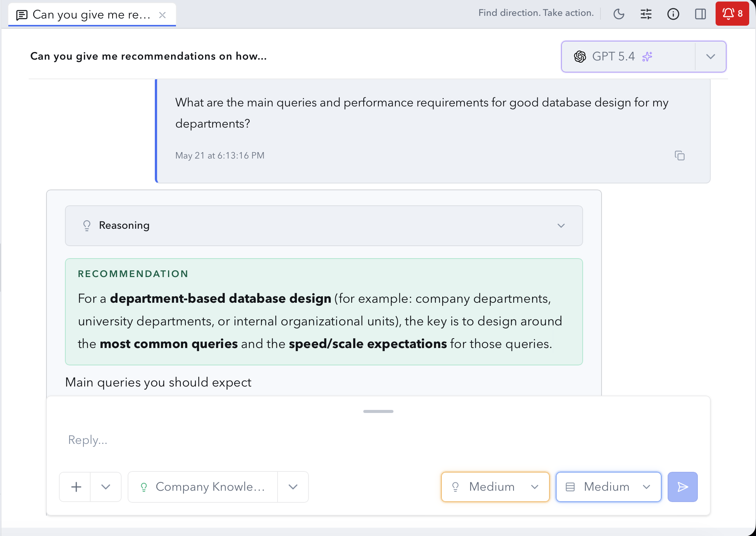Click the sparkle icon next to GPT 5.4

click(647, 57)
